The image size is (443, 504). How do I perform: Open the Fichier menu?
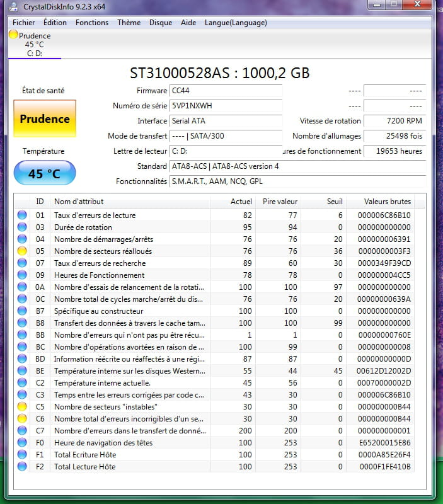click(23, 23)
